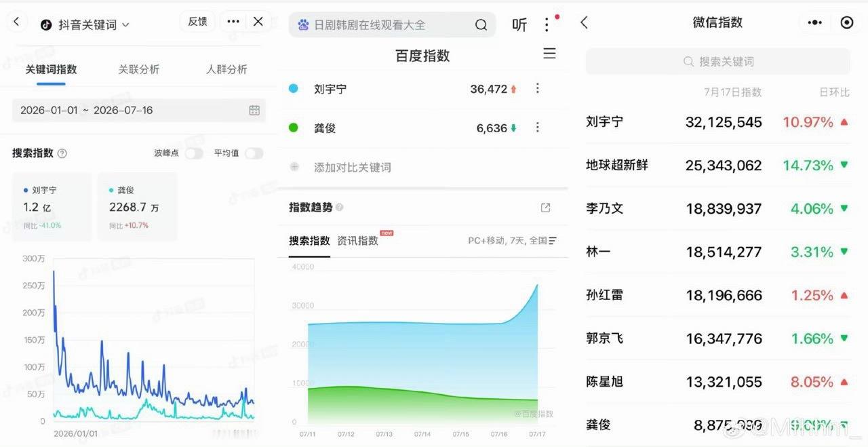Toggle the 平均值 switch

point(254,153)
